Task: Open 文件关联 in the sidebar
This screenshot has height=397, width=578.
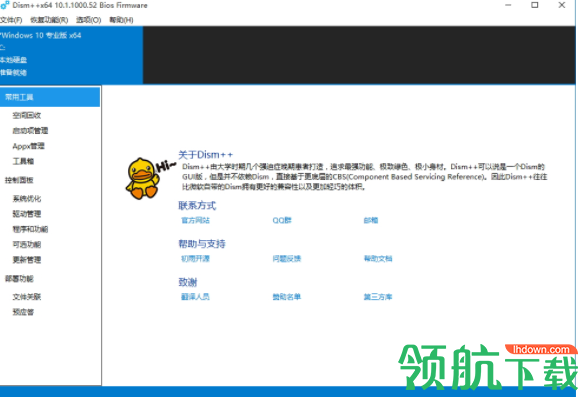Action: click(x=27, y=297)
